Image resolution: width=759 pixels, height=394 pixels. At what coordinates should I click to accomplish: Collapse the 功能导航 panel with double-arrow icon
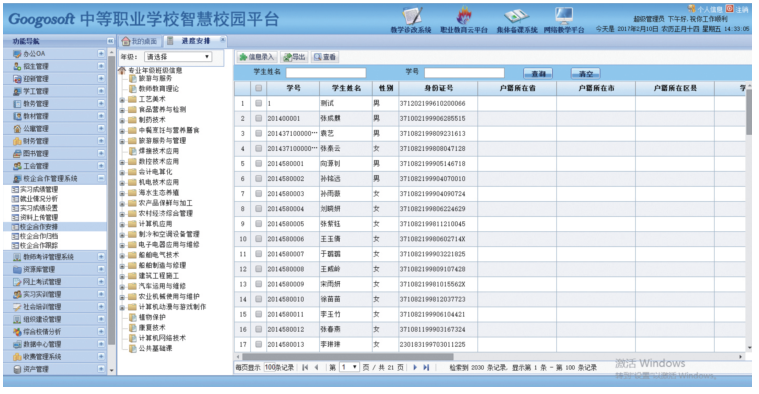point(110,41)
